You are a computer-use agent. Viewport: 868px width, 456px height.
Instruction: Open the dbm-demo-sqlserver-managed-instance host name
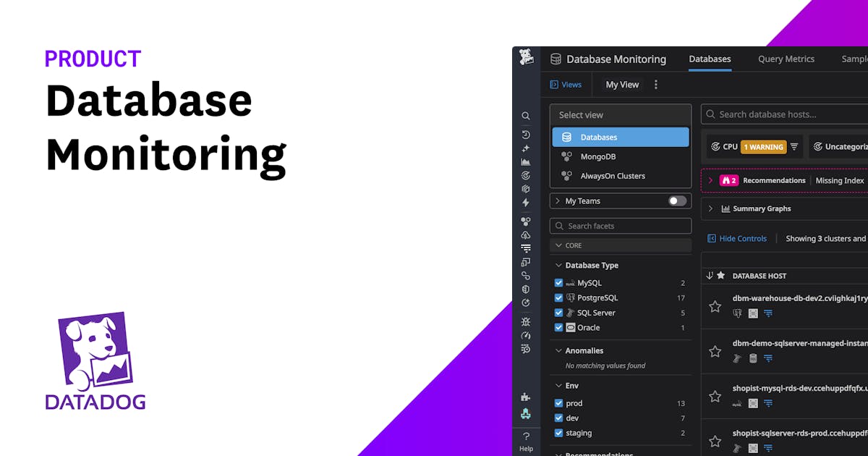800,343
